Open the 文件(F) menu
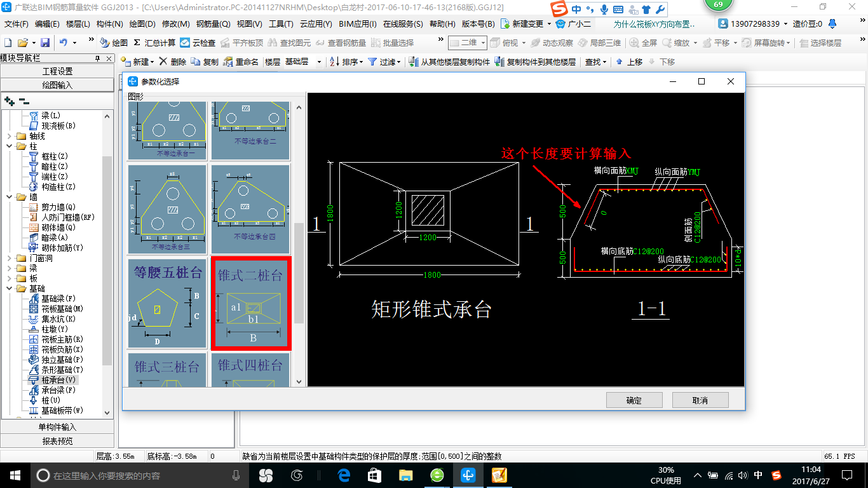This screenshot has height=488, width=868. [17, 24]
